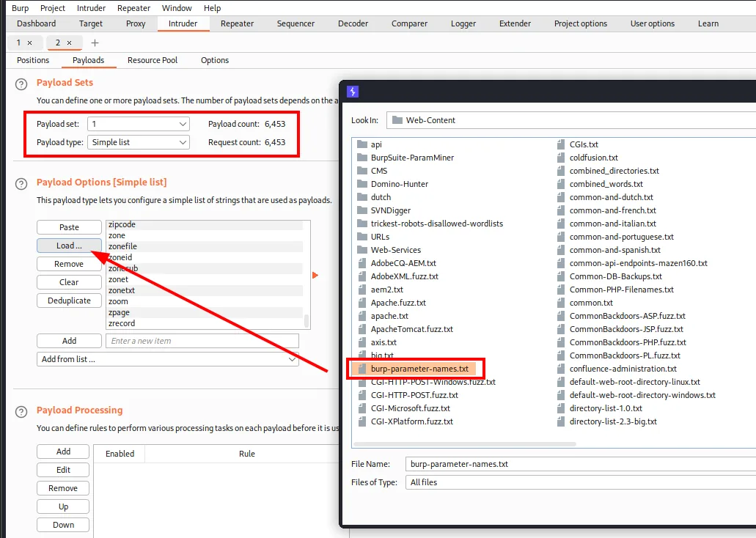Image resolution: width=756 pixels, height=538 pixels.
Task: Click the Clear payload list button
Action: click(x=69, y=282)
